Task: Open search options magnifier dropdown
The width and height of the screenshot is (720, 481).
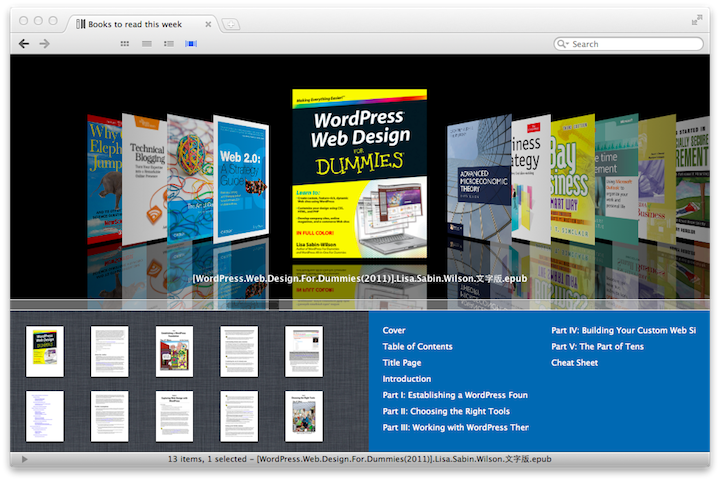Action: (562, 44)
